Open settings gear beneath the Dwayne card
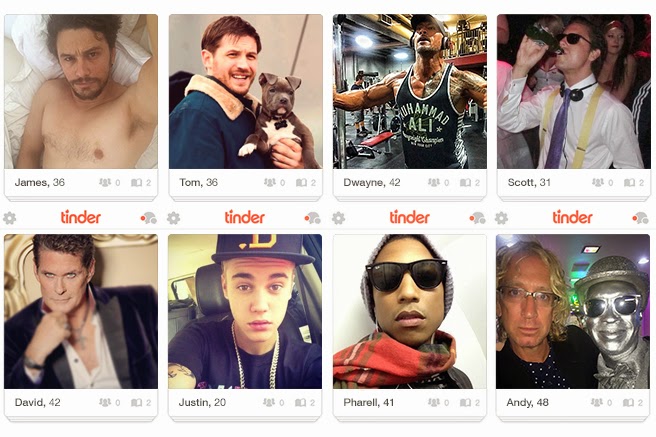 [x=338, y=218]
